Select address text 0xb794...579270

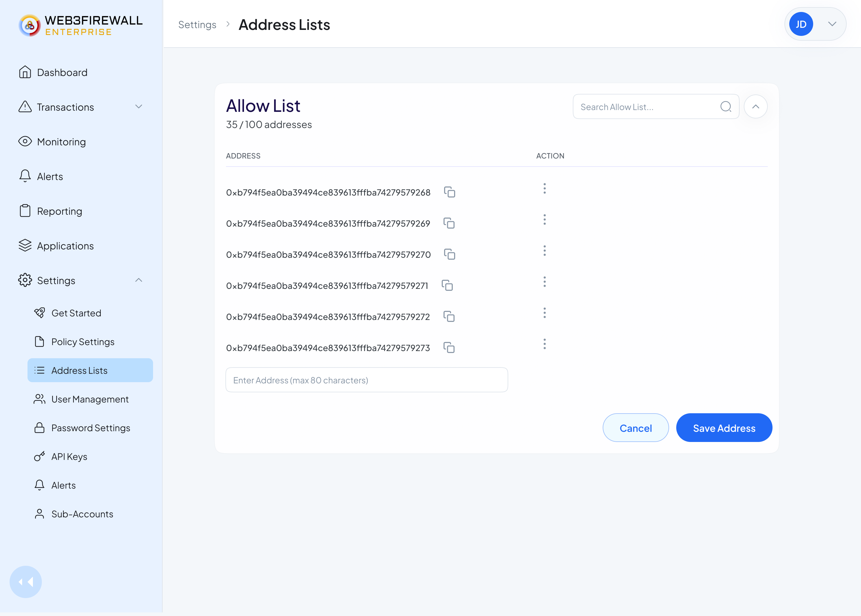[x=328, y=254]
